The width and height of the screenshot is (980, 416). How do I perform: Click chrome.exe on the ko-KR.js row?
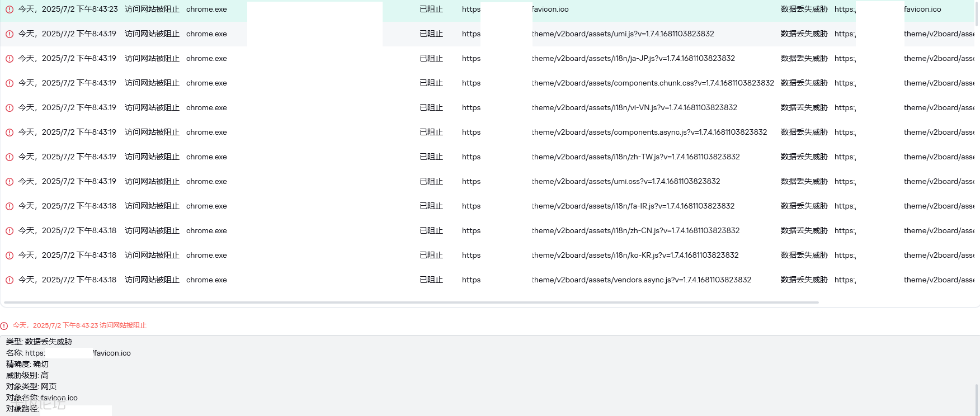206,255
